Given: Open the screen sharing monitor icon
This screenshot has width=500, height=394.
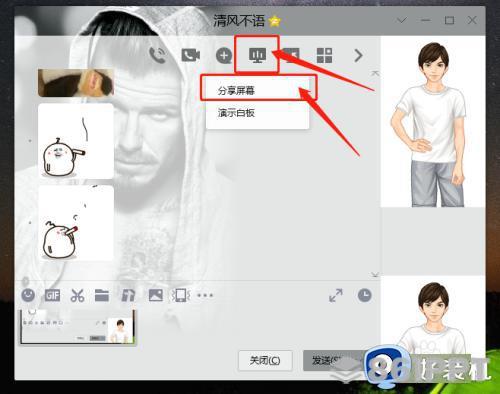Looking at the screenshot, I should pos(257,55).
